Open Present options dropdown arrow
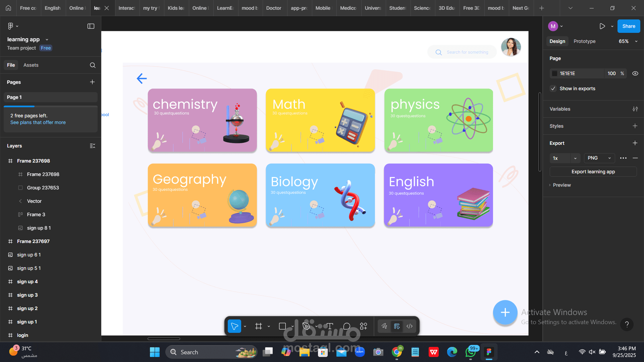 (612, 26)
